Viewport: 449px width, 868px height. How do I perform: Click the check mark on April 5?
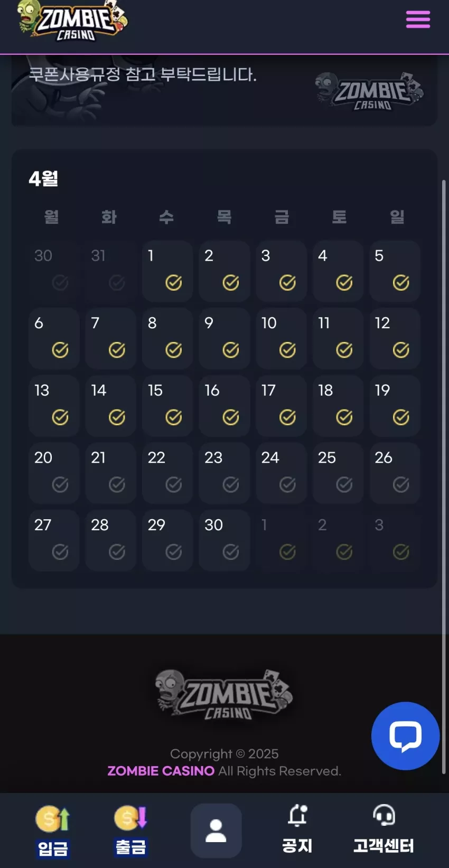[401, 283]
